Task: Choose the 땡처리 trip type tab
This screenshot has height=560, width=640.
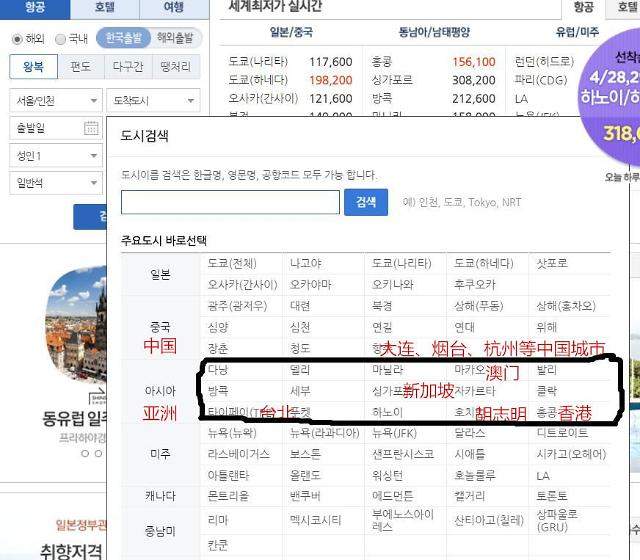Action: (176, 67)
